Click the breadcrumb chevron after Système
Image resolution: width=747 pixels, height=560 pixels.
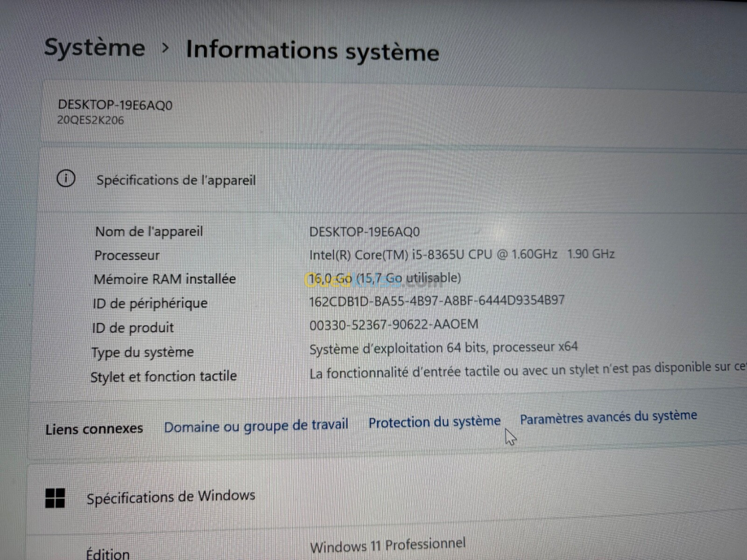pos(165,48)
